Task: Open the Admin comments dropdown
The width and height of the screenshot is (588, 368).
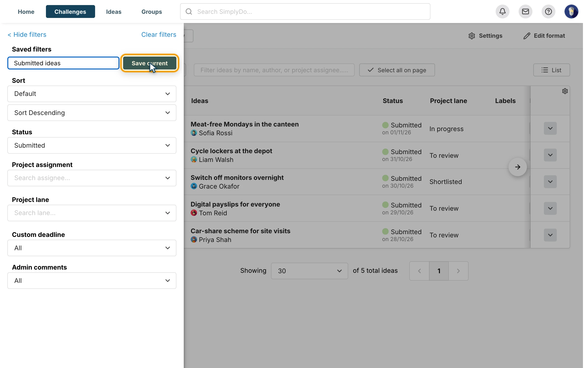Action: click(x=92, y=281)
